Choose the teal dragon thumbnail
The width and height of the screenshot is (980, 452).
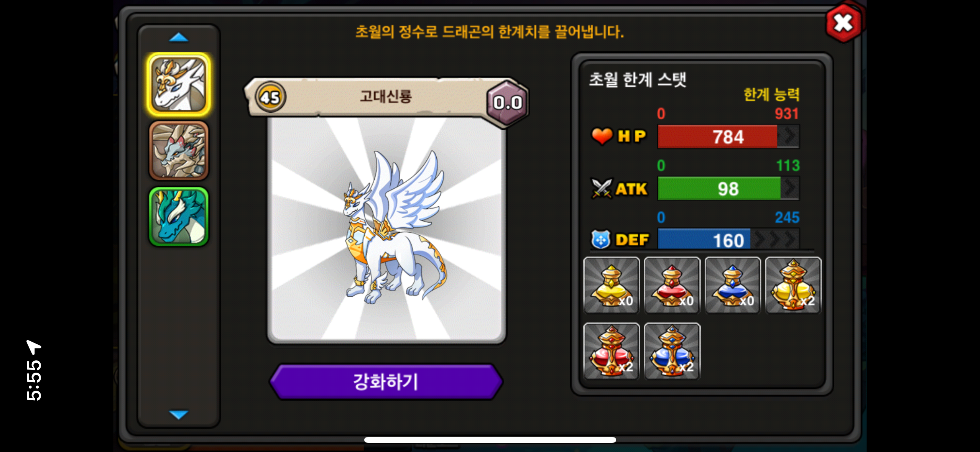[179, 217]
